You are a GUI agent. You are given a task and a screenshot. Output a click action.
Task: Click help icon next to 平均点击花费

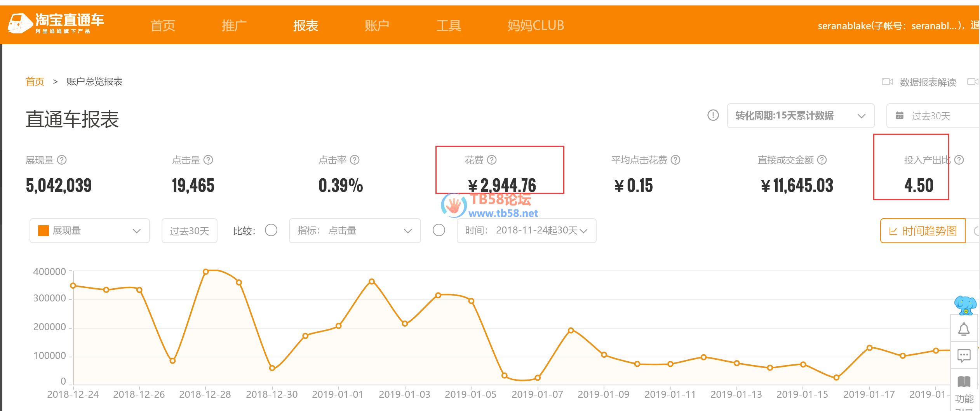[x=675, y=160]
